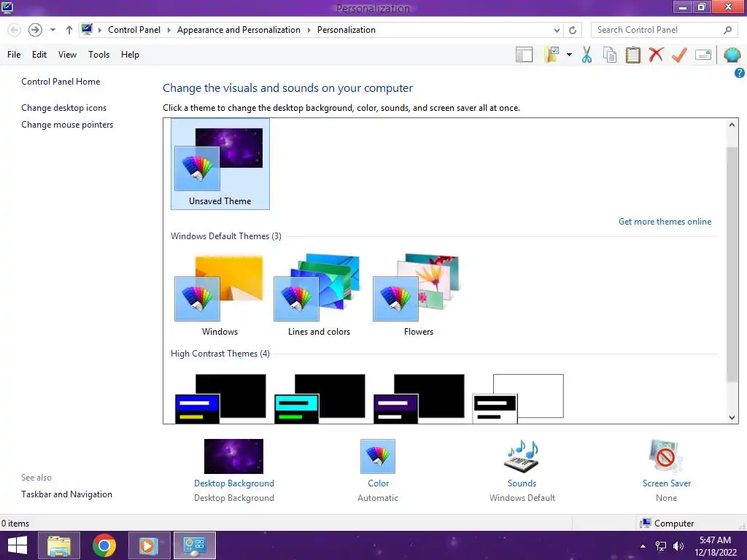
Task: Select high contrast theme with purple title bar
Action: pyautogui.click(x=419, y=399)
